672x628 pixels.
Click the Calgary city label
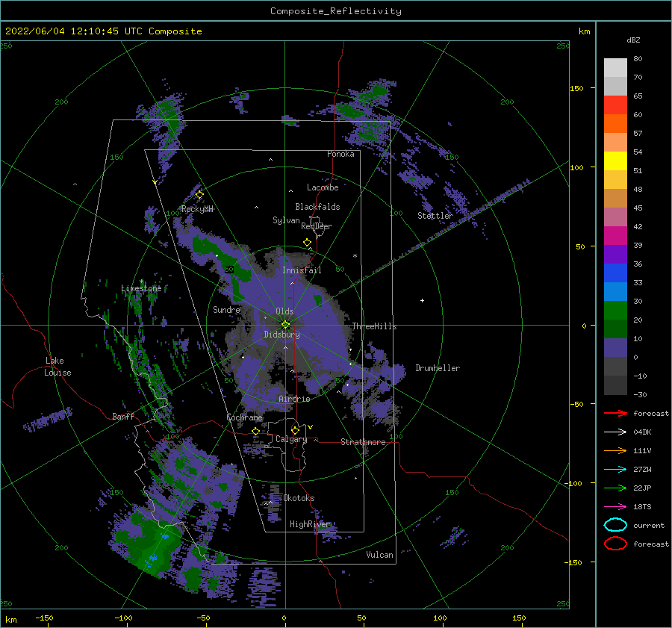(291, 439)
